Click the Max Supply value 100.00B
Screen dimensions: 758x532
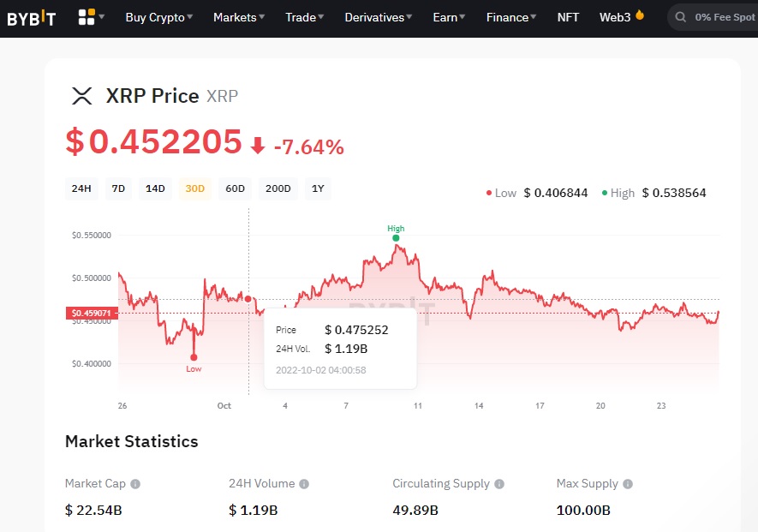583,511
